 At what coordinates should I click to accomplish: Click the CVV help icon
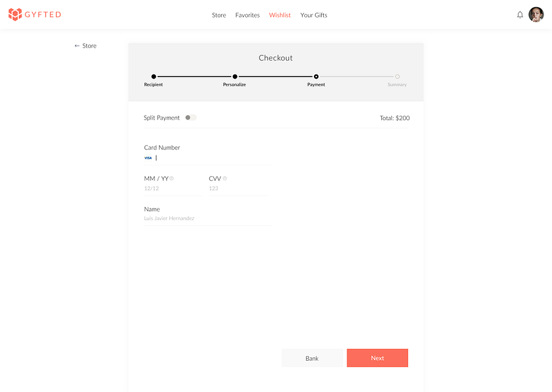point(225,178)
